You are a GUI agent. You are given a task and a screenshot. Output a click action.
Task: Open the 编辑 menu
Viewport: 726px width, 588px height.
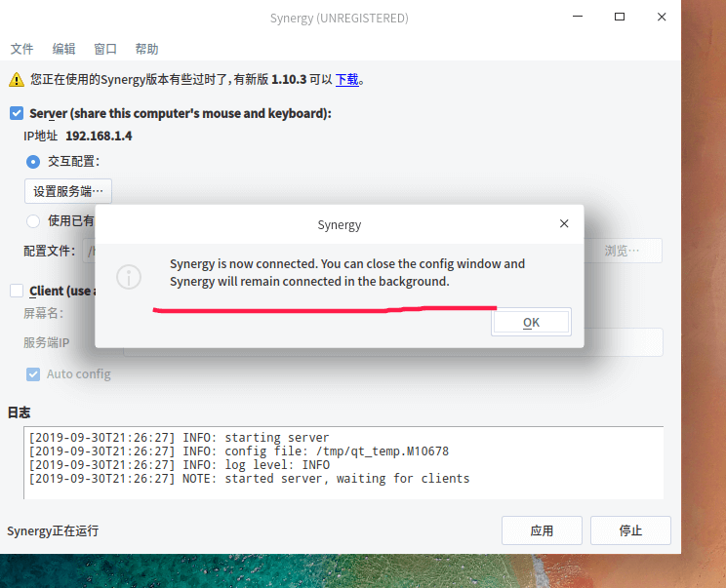[63, 49]
